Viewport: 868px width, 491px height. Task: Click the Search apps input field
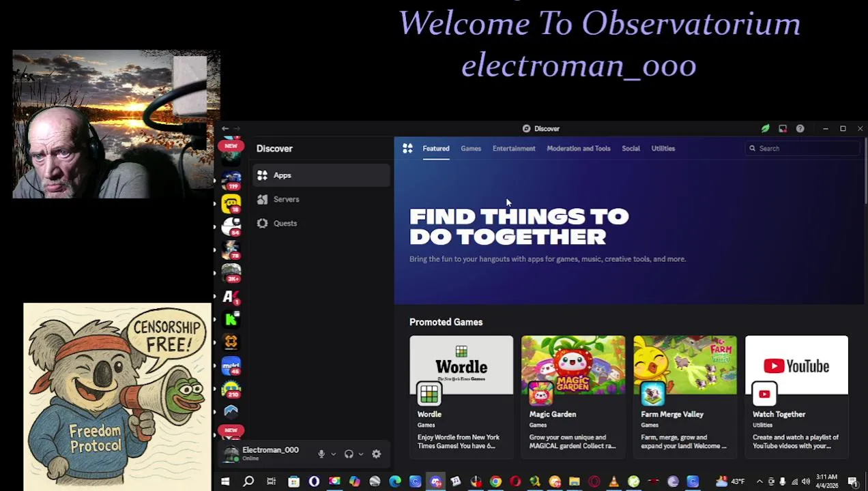[803, 148]
